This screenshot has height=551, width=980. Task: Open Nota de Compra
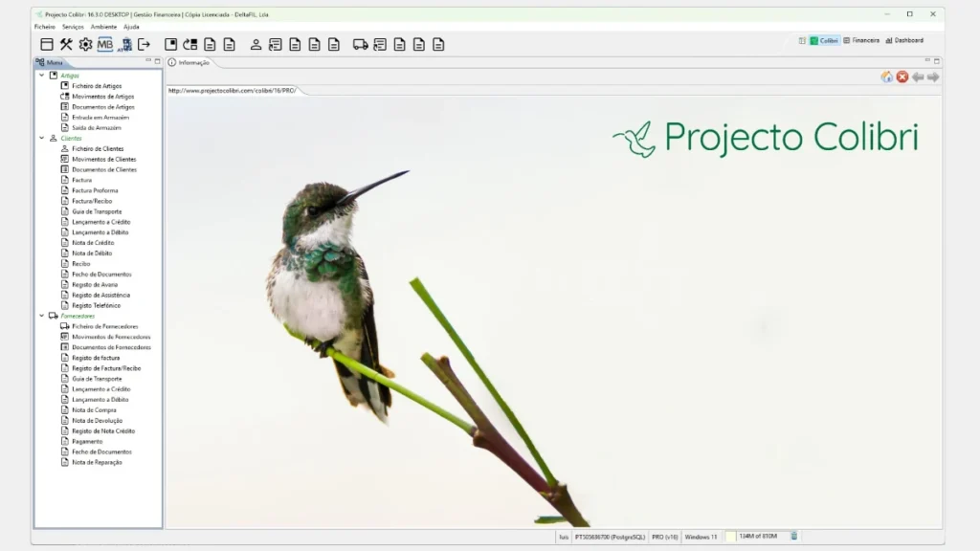tap(94, 409)
